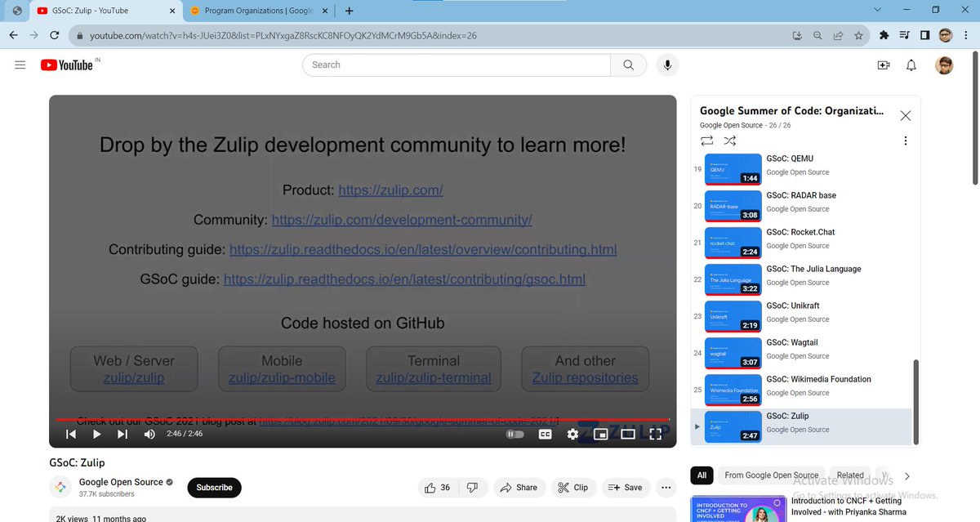The width and height of the screenshot is (980, 522).
Task: Enter full screen mode
Action: [655, 434]
